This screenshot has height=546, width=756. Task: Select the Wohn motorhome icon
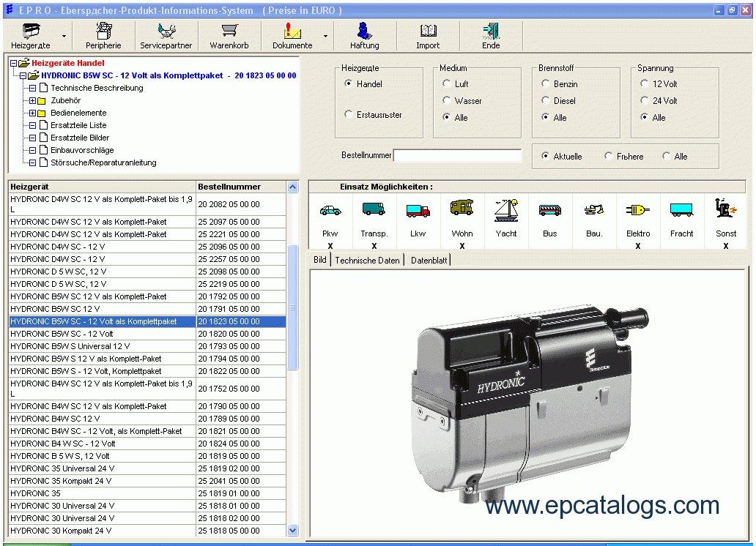pos(462,208)
